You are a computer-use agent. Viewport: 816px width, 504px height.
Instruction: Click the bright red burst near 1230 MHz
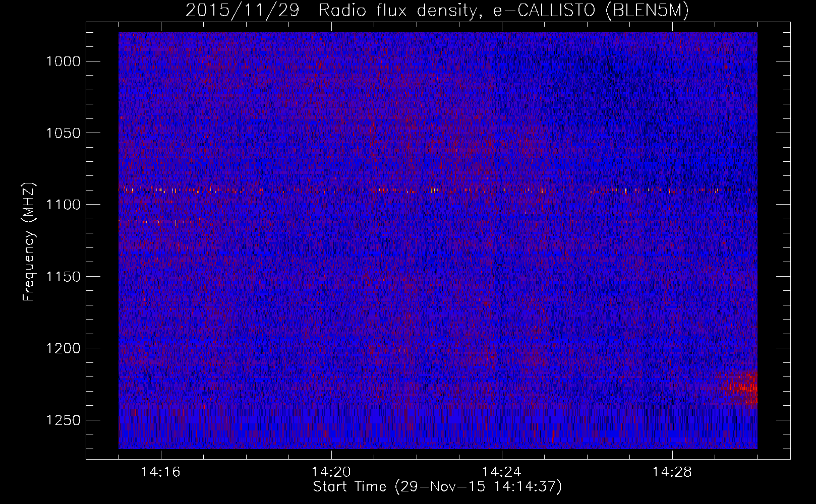tap(740, 387)
